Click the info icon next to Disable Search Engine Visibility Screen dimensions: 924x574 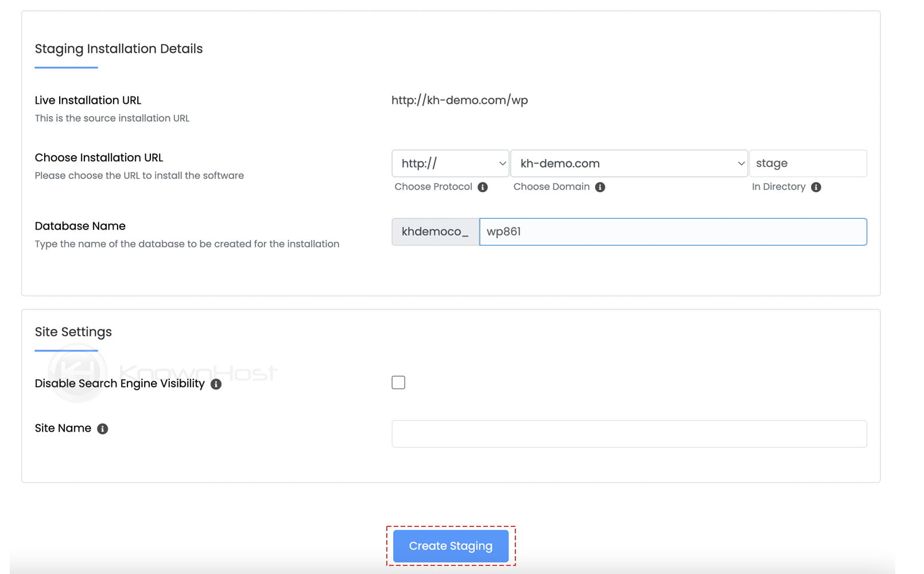point(216,384)
